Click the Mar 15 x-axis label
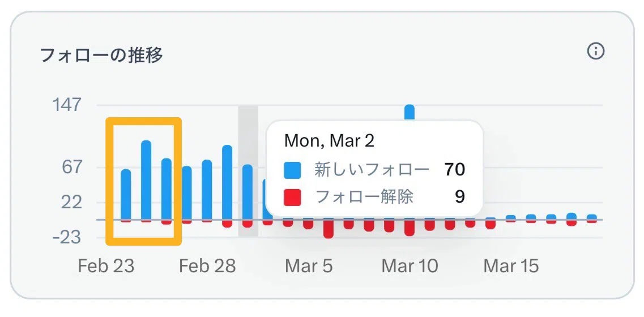 511,266
